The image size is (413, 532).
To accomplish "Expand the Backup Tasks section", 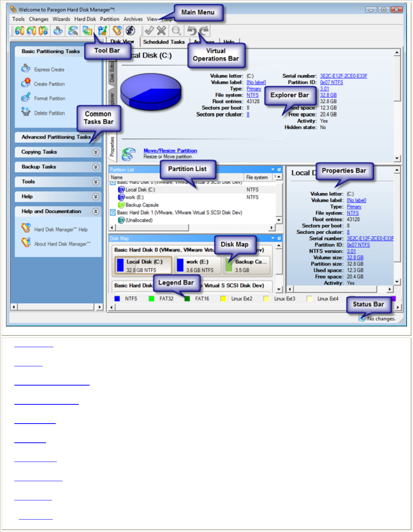I will [x=96, y=167].
